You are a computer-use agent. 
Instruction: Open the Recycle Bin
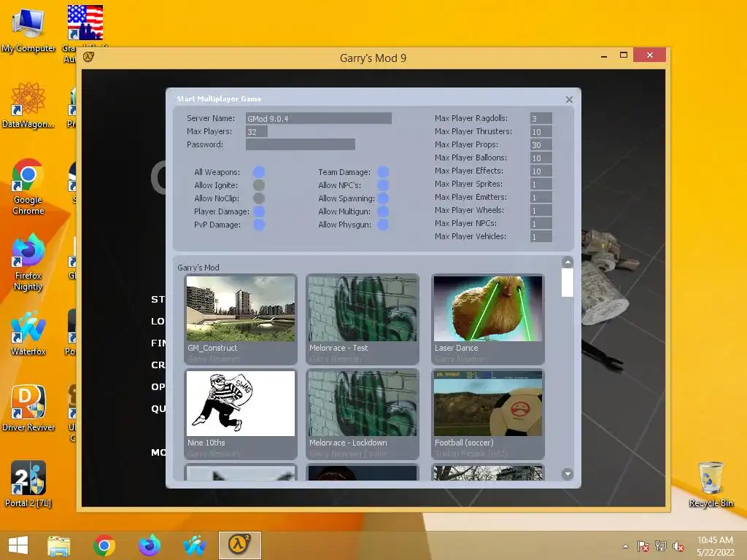tap(711, 484)
